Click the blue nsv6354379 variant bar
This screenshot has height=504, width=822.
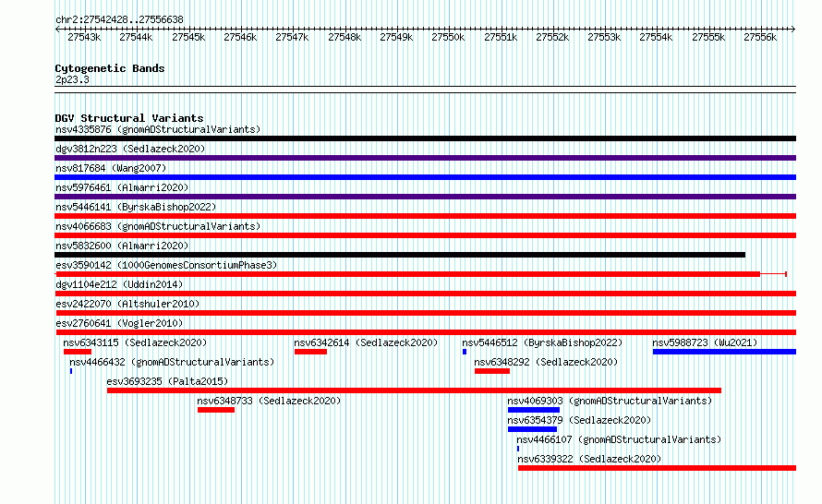(532, 429)
